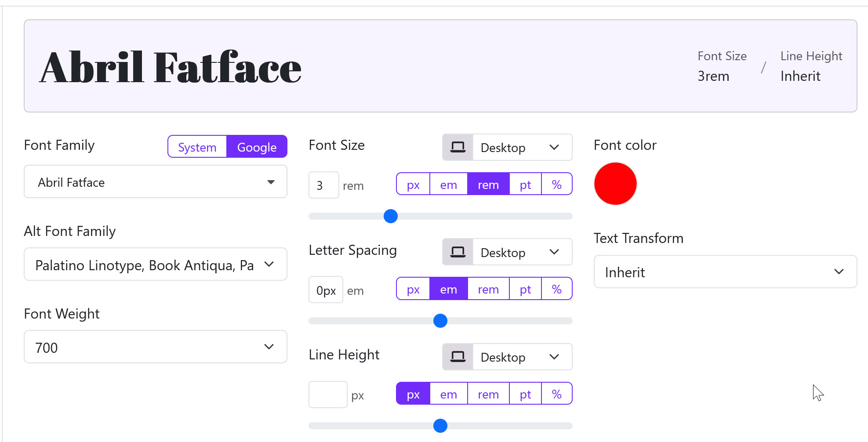Click the Google fonts tab

coord(257,147)
